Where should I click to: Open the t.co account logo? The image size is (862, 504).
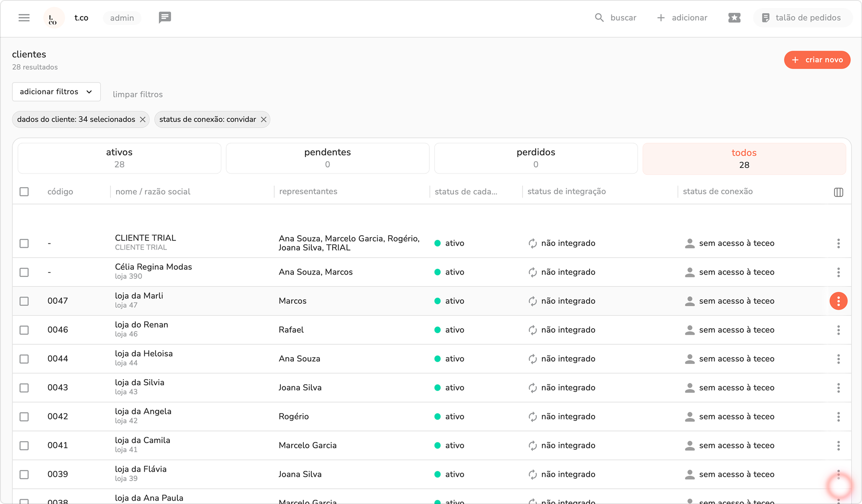pyautogui.click(x=53, y=18)
